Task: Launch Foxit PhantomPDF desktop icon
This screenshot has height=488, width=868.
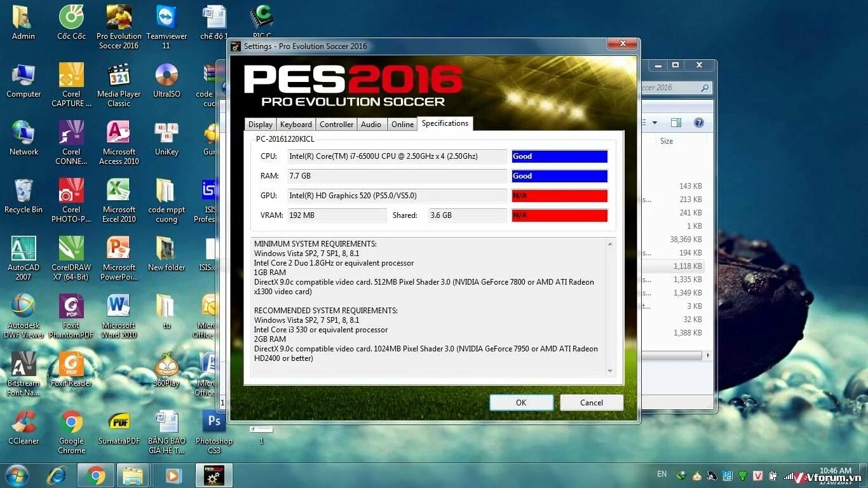Action: pyautogui.click(x=71, y=316)
